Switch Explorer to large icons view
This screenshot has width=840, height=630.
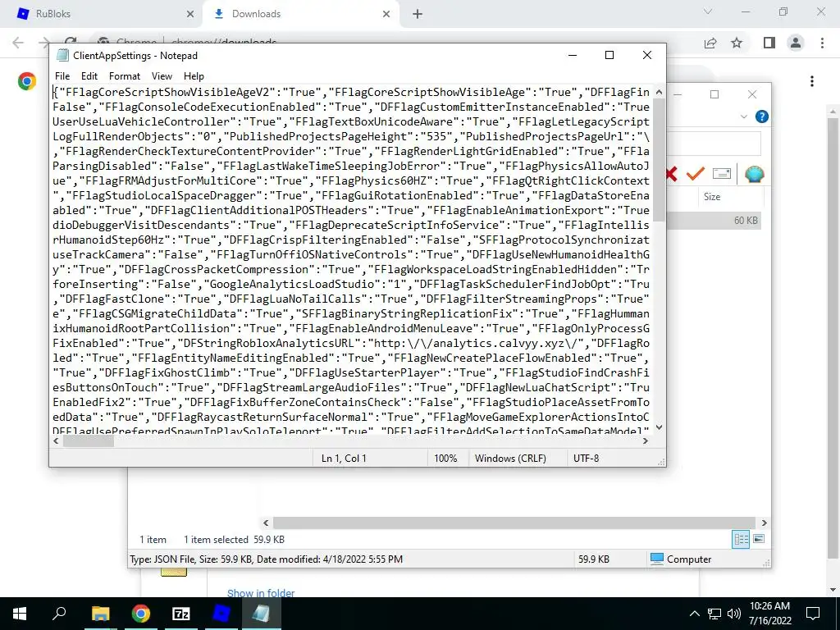tap(759, 539)
